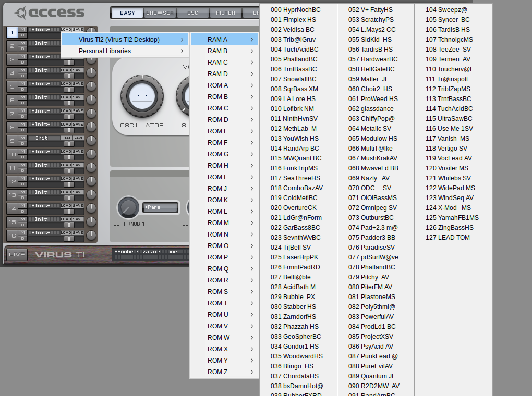The height and width of the screenshot is (396, 532).
Task: Choose the ROM K bank entry
Action: coord(224,200)
